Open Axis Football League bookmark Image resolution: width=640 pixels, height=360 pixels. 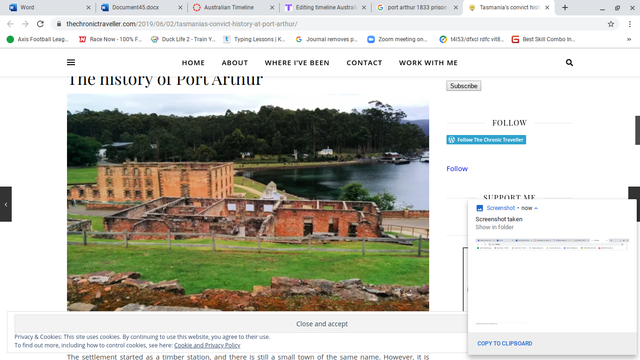[x=38, y=39]
